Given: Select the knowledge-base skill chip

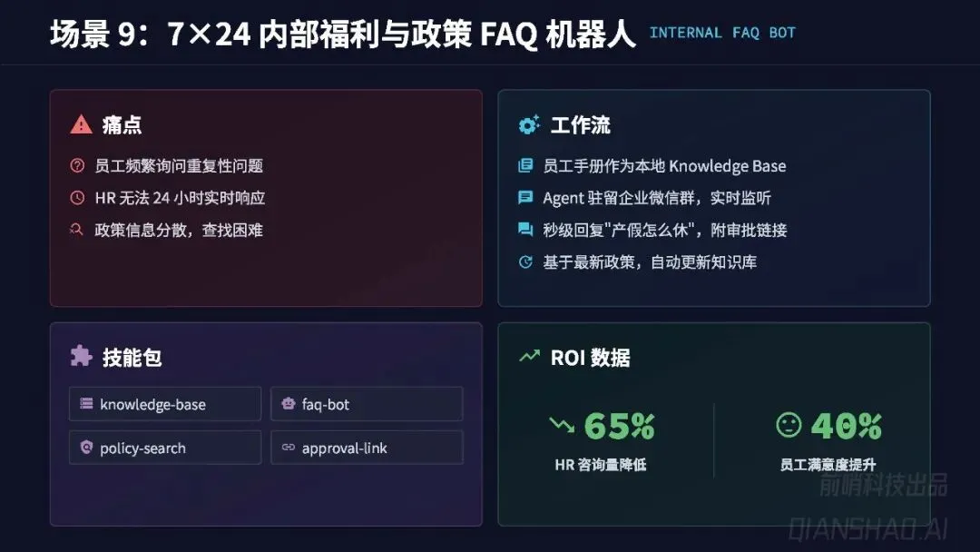Looking at the screenshot, I should click(x=165, y=404).
